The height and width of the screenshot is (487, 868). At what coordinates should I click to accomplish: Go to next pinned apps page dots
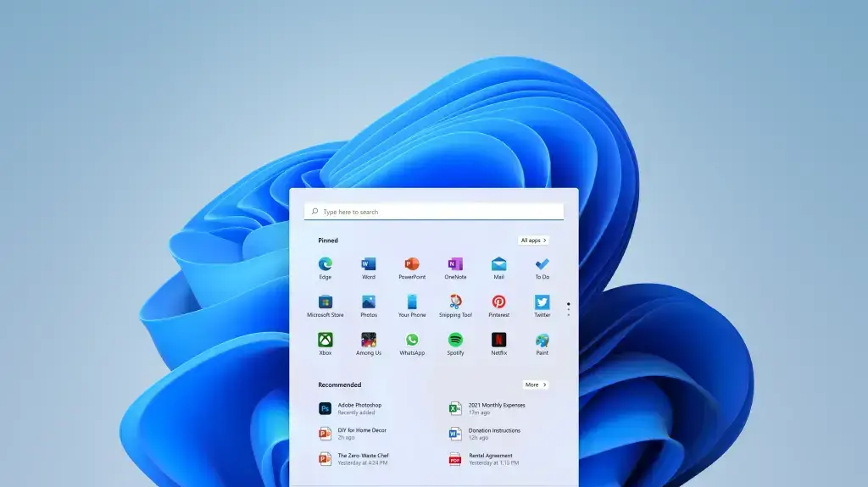(x=568, y=310)
